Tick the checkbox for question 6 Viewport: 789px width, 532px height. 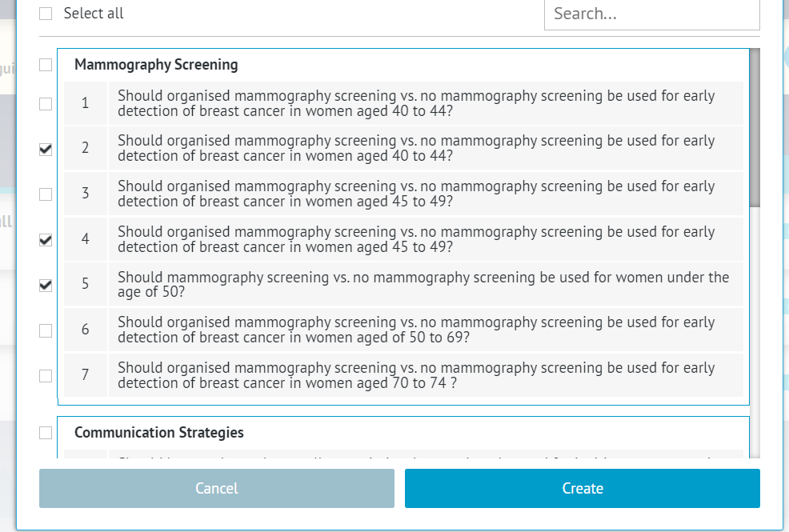(46, 330)
